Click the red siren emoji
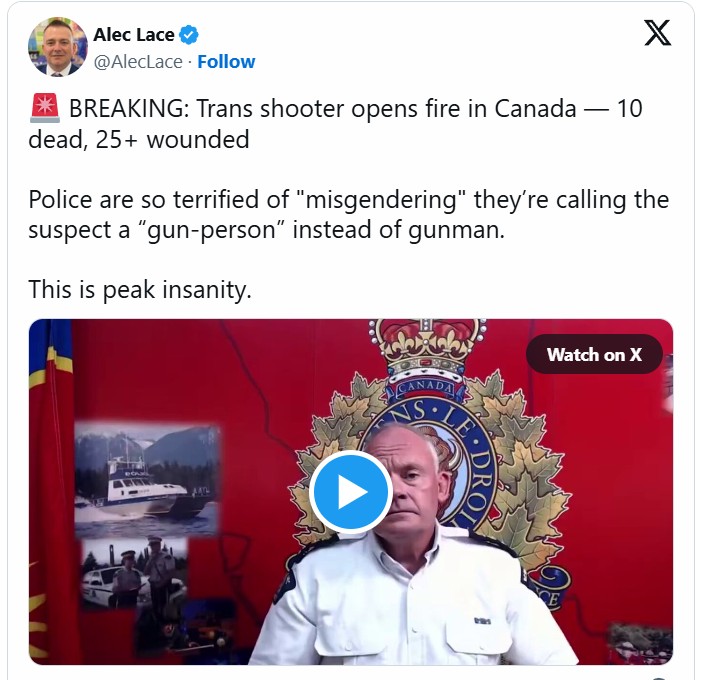Screen dimensions: 705x680 [45, 108]
